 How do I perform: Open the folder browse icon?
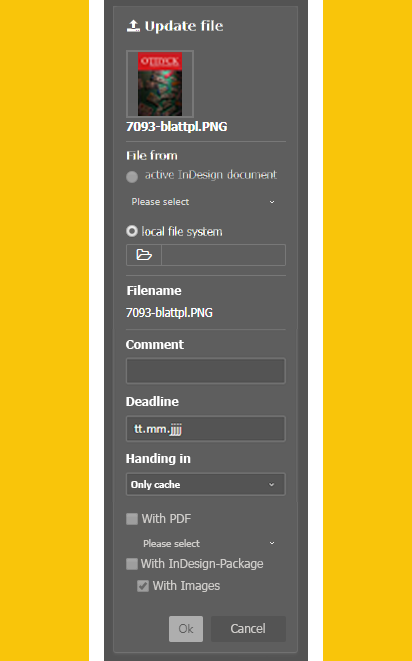click(144, 255)
